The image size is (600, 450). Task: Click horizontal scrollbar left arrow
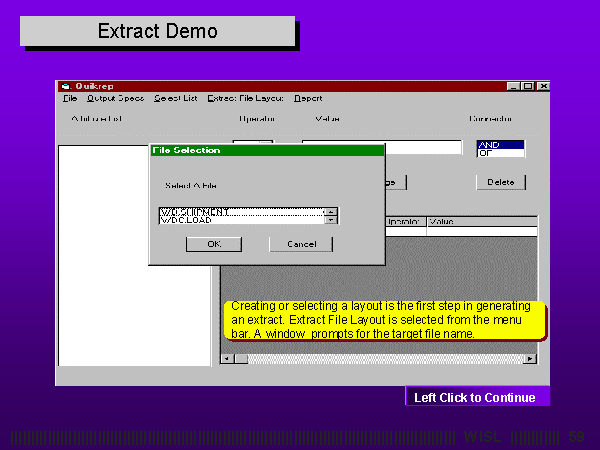[226, 358]
